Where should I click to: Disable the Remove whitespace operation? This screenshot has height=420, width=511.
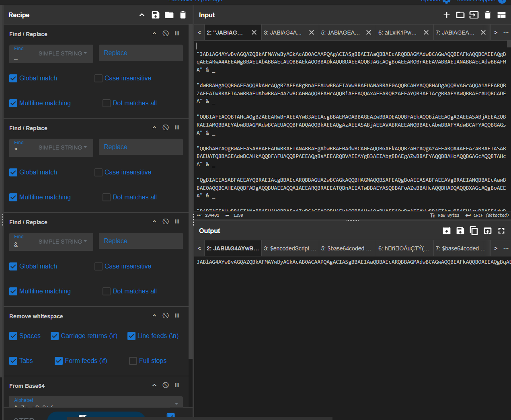166,316
